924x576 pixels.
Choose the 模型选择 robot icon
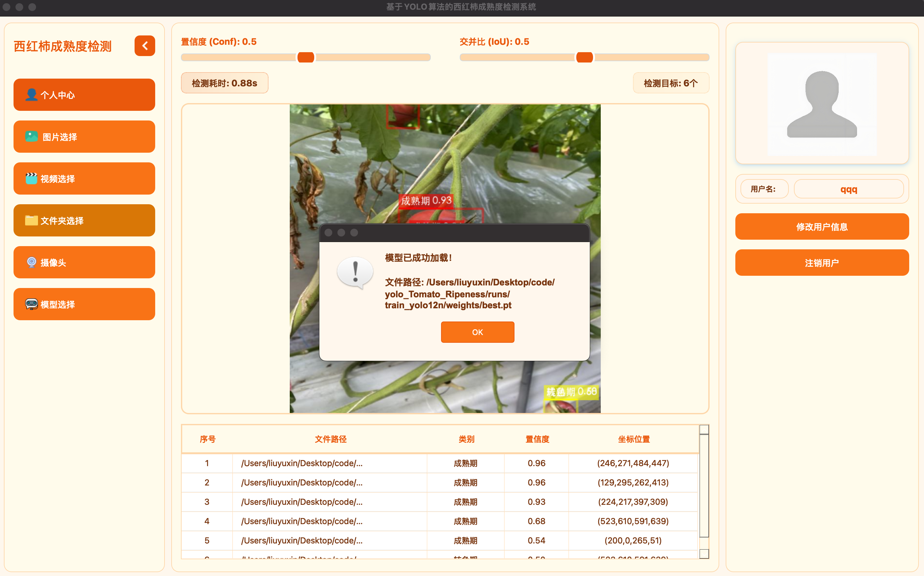(x=31, y=304)
